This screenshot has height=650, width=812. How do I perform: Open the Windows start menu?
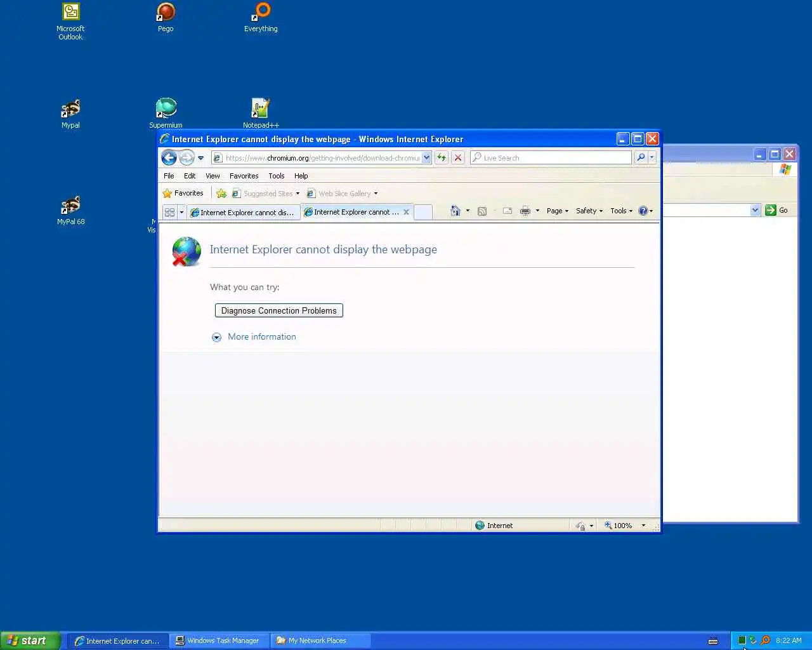click(x=30, y=640)
